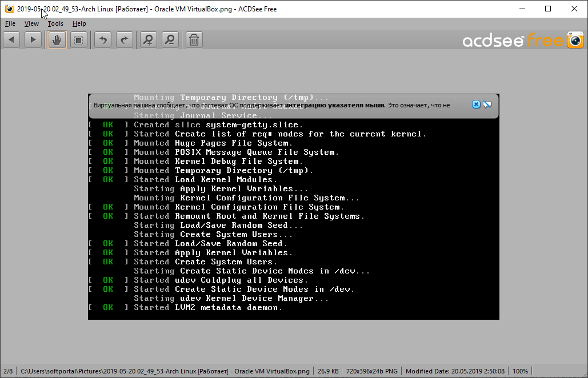Click the ACDSee app icon in title bar

pos(9,9)
